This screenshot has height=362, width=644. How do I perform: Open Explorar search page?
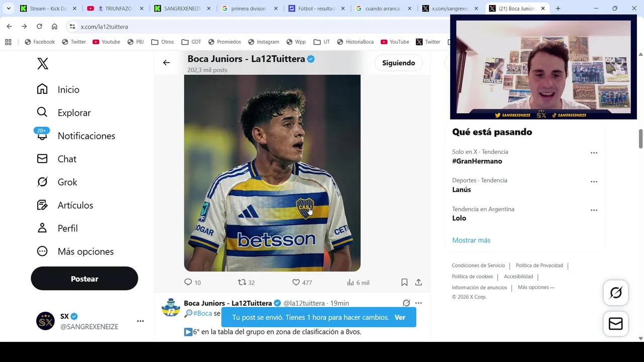click(x=63, y=113)
